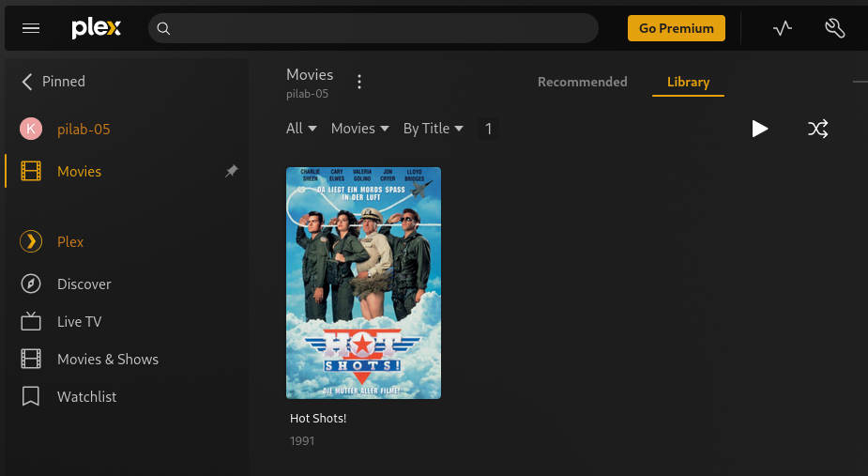This screenshot has height=476, width=868.
Task: Click the Discover compass icon
Action: coord(31,284)
